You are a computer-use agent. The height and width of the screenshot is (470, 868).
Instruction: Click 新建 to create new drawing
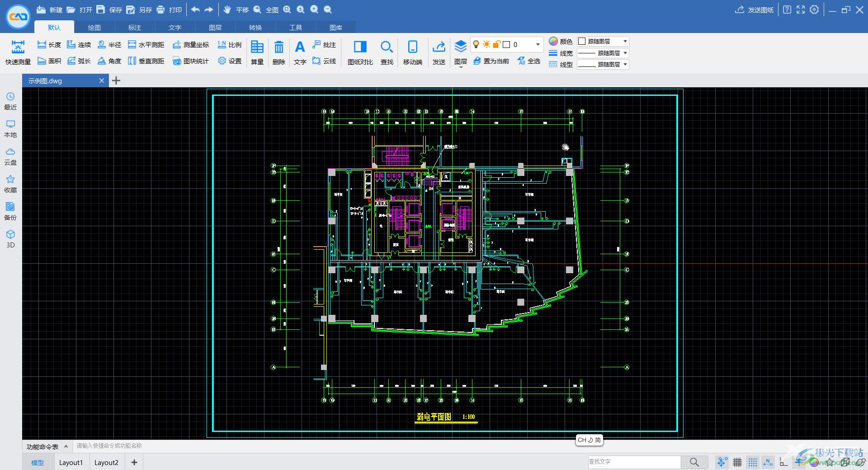(x=49, y=9)
